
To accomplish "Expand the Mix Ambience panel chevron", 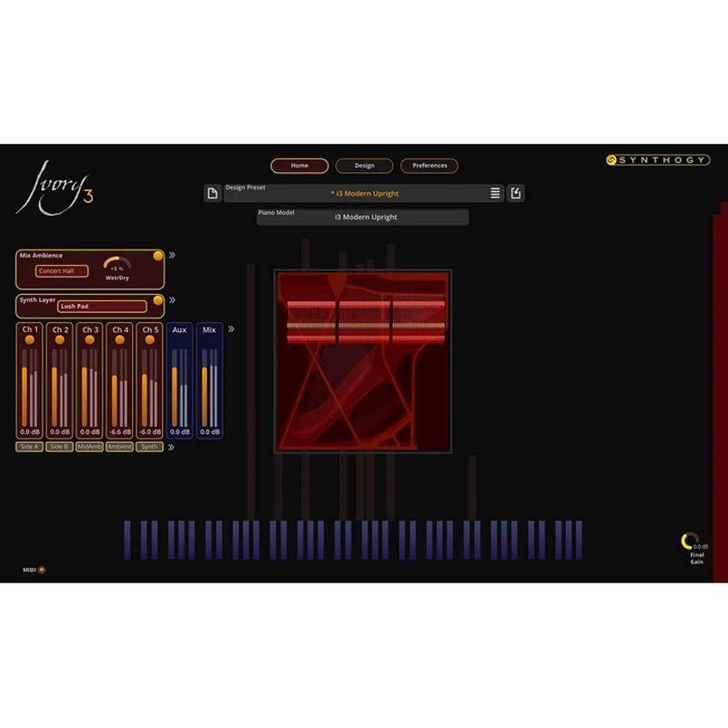I will [172, 254].
